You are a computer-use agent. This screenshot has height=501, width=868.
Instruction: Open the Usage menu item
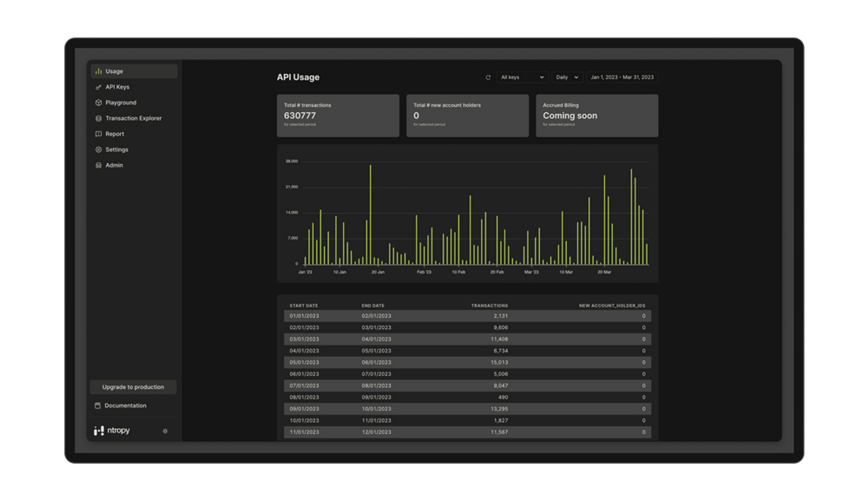134,71
